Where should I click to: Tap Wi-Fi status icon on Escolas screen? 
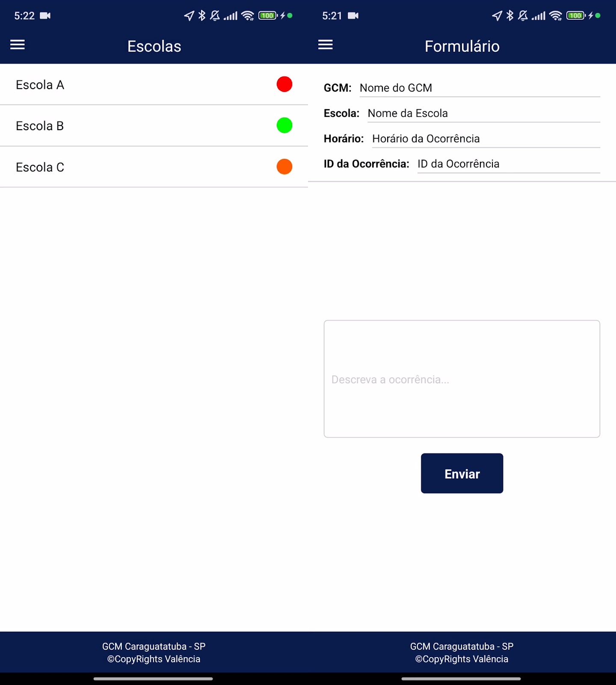click(248, 16)
